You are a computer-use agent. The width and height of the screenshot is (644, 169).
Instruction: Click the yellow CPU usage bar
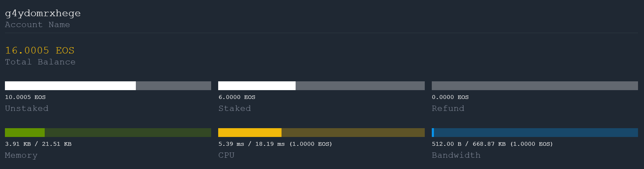(321, 132)
